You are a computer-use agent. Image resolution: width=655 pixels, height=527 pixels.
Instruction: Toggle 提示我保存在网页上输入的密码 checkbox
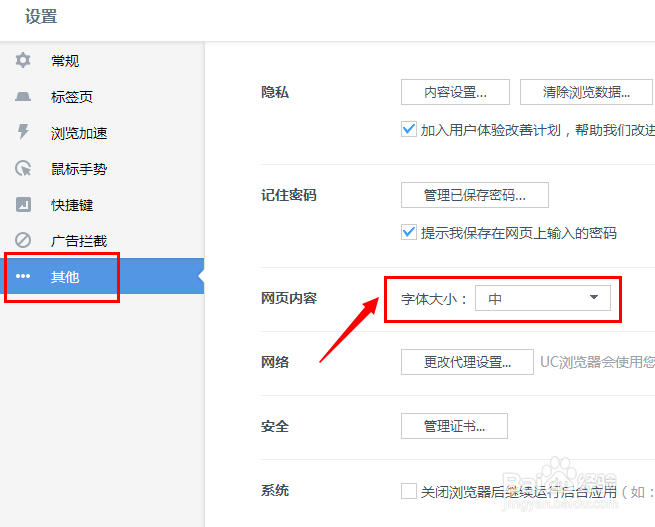coord(409,232)
